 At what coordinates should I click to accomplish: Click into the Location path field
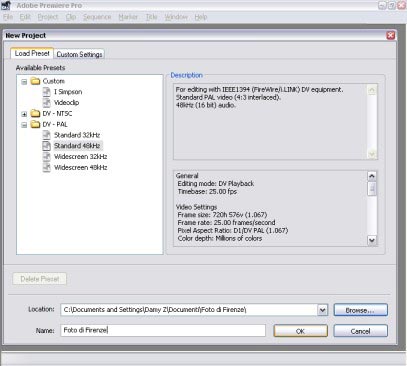click(189, 310)
